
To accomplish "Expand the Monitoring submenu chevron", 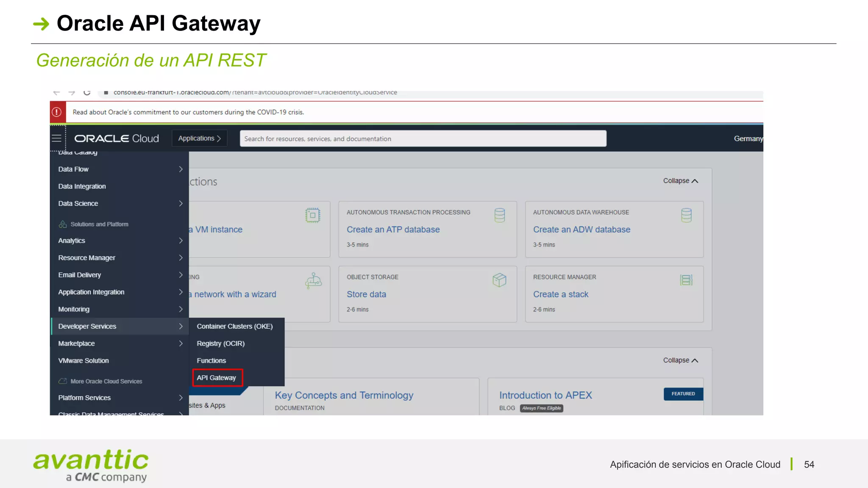I will click(181, 309).
